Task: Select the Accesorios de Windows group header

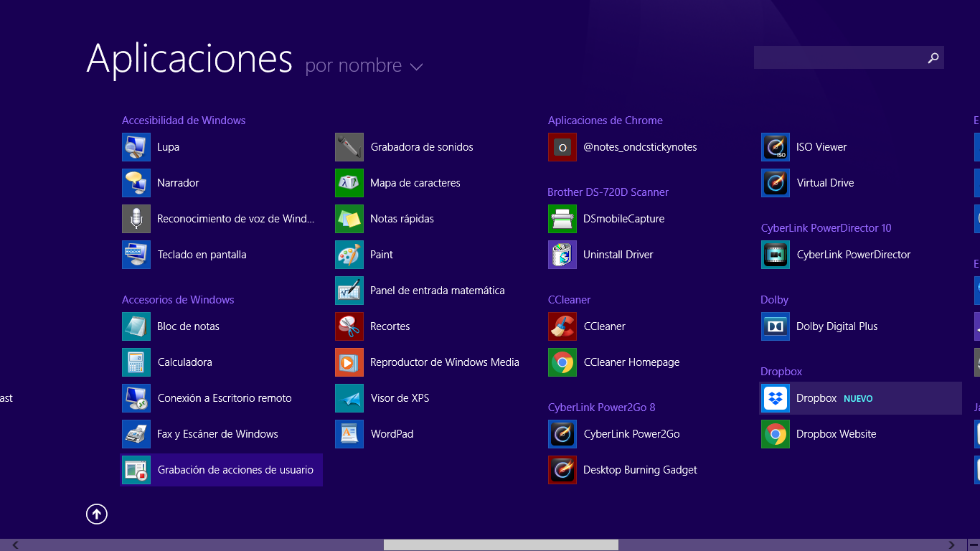Action: coord(178,300)
